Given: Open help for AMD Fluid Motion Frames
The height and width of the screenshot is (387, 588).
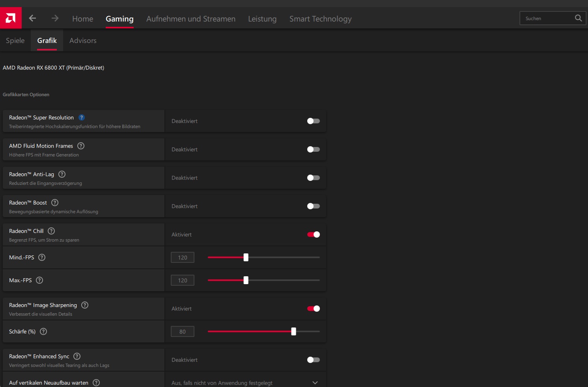Looking at the screenshot, I should click(81, 146).
